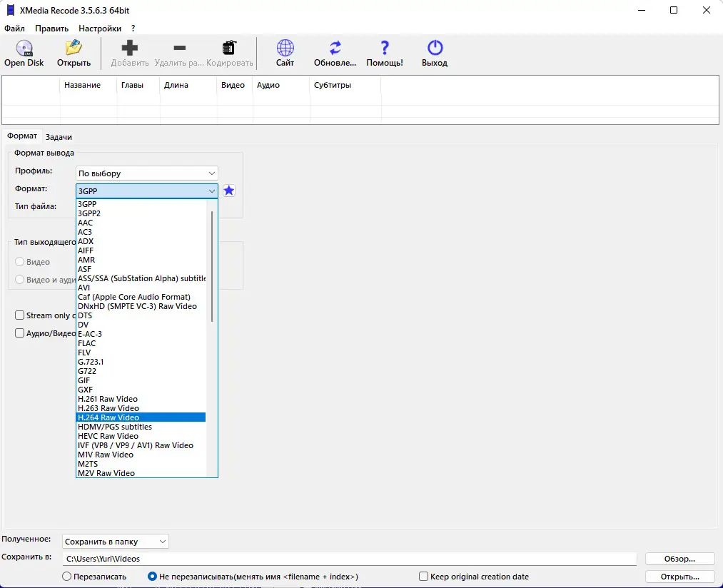Screen dimensions: 723x588
Task: Collapse the Формат combo box arrow
Action: [x=212, y=191]
